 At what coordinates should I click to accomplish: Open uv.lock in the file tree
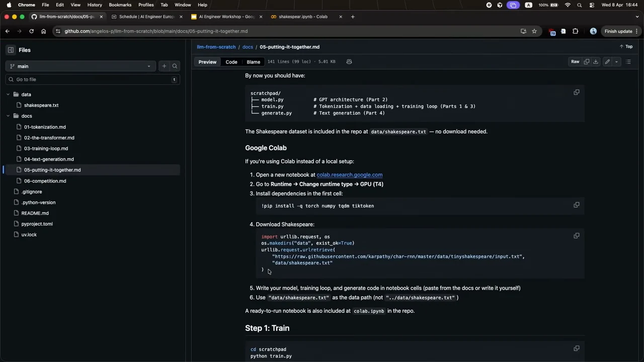click(29, 235)
